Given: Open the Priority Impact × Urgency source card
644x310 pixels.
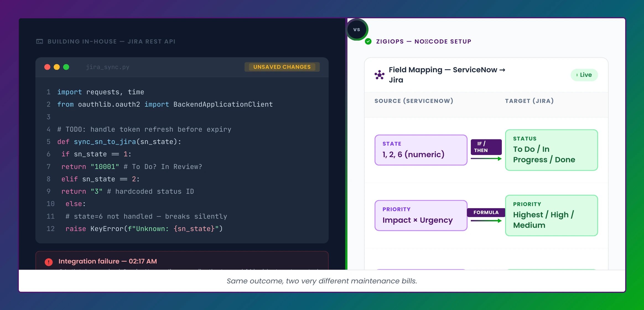Looking at the screenshot, I should (x=421, y=216).
